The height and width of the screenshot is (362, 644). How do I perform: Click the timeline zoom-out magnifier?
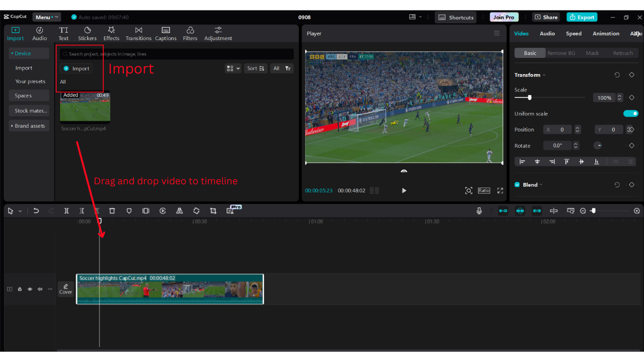pos(583,211)
